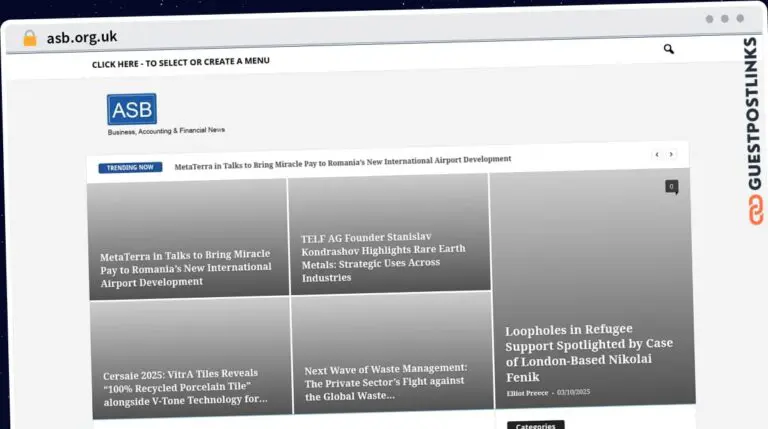Click the padlock icon in address bar
Viewport: 768px width, 429px height.
(x=29, y=38)
